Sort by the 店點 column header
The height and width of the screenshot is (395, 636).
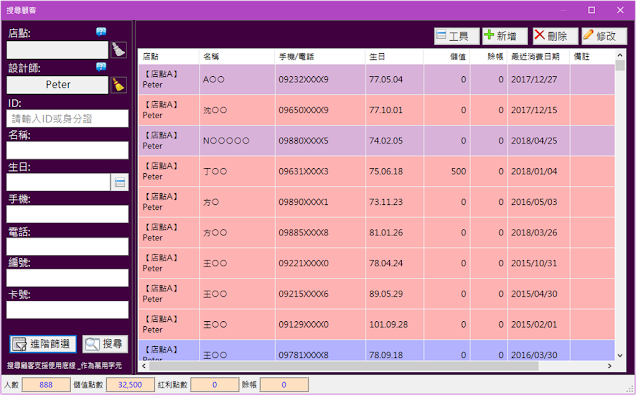168,57
